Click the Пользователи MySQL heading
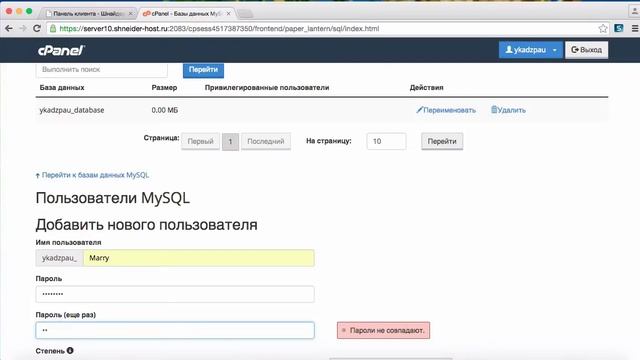Screen dimensions: 640x360 click(113, 198)
